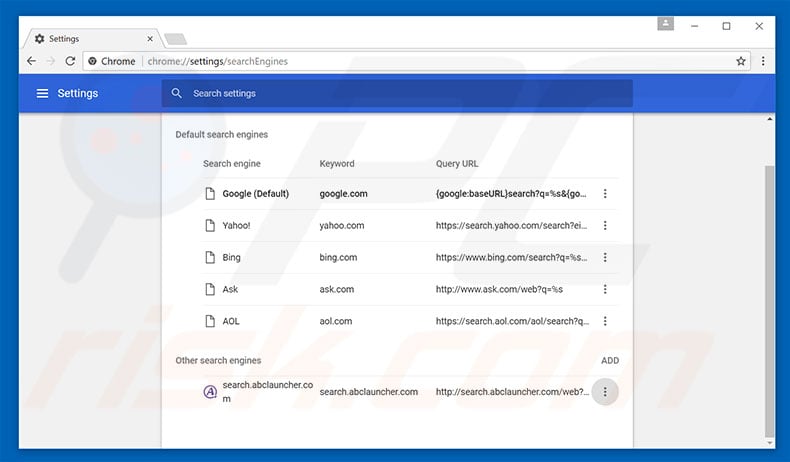Click the page vertical scrollbar thumb
Image resolution: width=790 pixels, height=462 pixels.
tap(769, 301)
